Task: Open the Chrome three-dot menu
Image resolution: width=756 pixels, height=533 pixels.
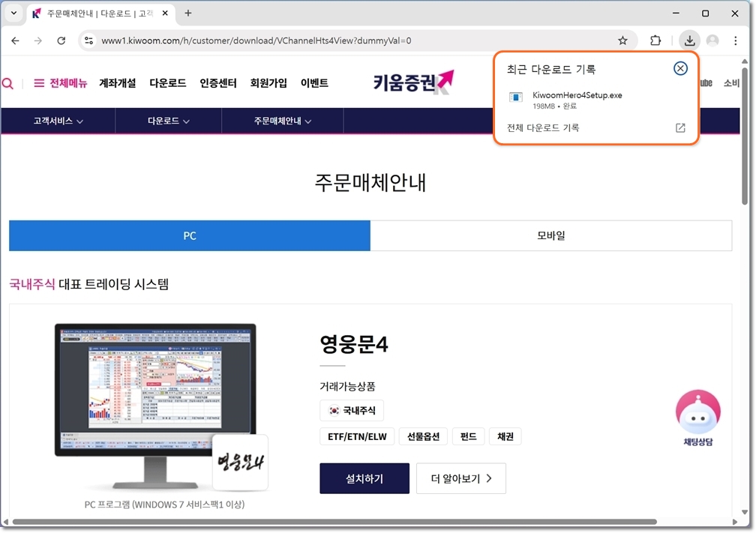Action: coord(735,40)
